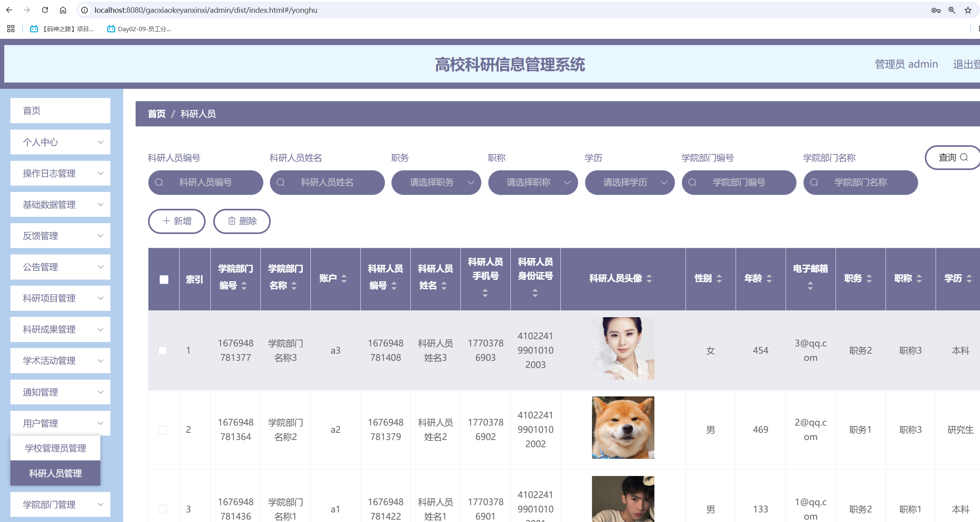
Task: Click the Shiba dog image in row 2
Action: tap(623, 428)
